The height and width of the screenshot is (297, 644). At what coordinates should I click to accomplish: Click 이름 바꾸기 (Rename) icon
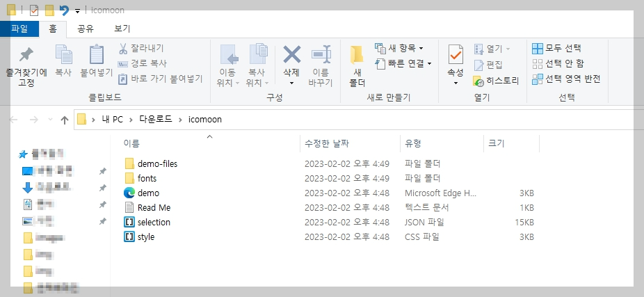click(x=321, y=54)
